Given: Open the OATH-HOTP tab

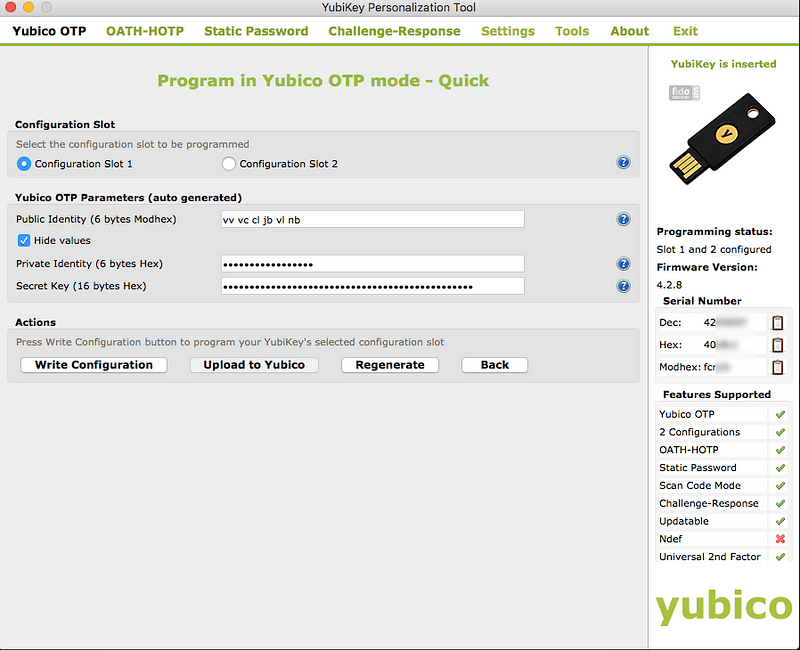Looking at the screenshot, I should pos(145,31).
